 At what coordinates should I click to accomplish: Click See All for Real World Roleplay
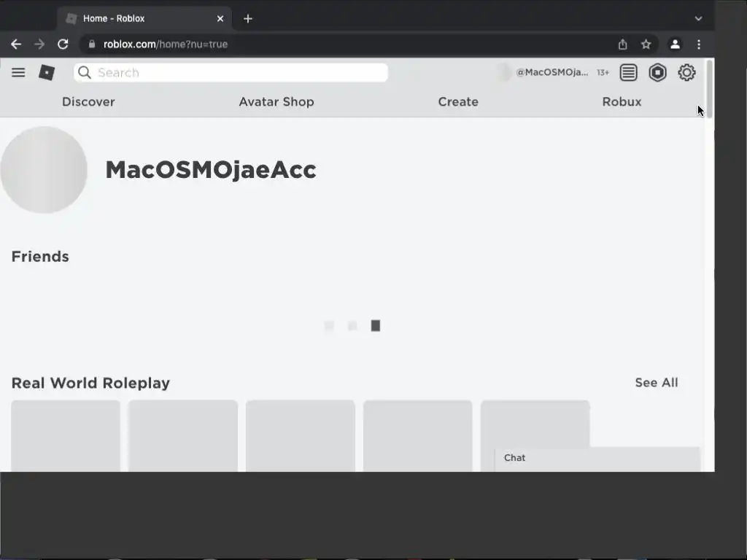pos(657,383)
